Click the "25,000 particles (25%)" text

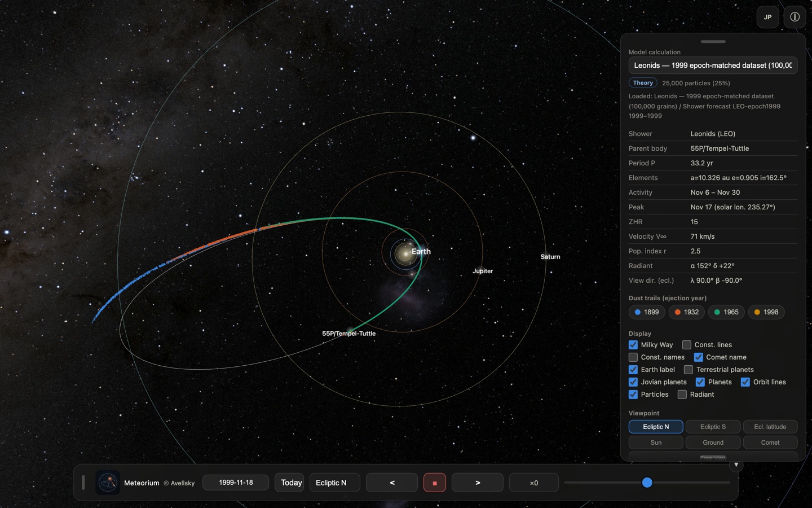coord(696,83)
